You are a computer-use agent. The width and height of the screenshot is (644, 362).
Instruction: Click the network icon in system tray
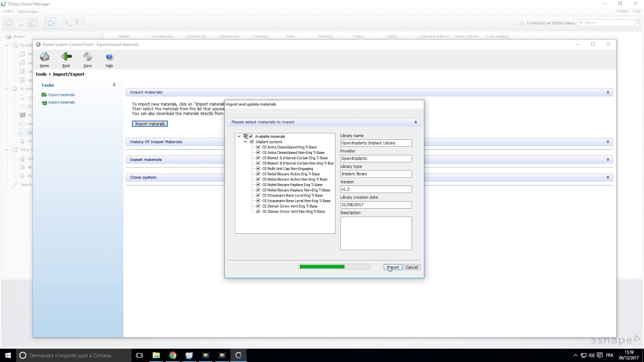point(584,355)
